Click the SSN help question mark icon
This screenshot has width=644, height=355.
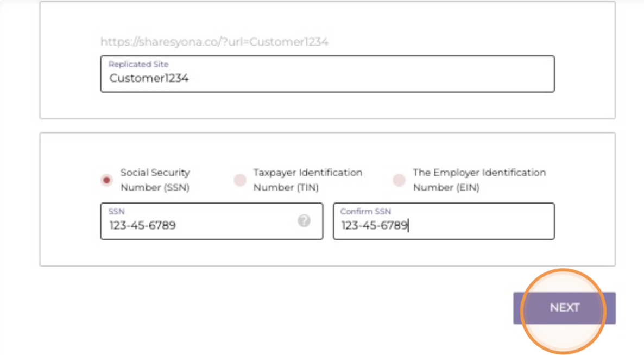coord(304,220)
